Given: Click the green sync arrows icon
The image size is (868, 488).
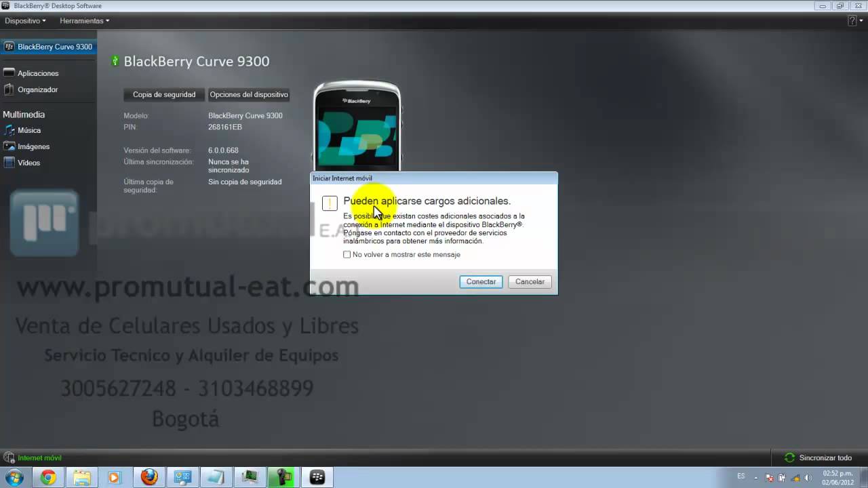Looking at the screenshot, I should [x=789, y=458].
